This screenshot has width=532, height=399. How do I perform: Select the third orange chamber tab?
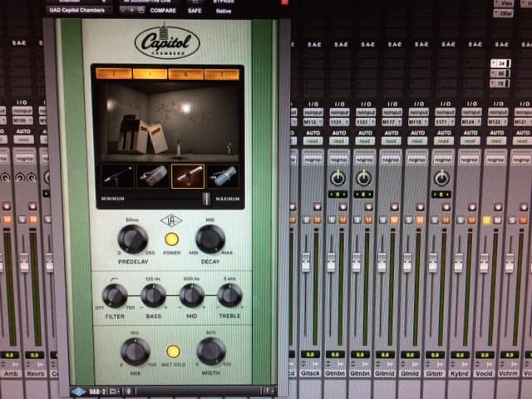[x=186, y=74]
